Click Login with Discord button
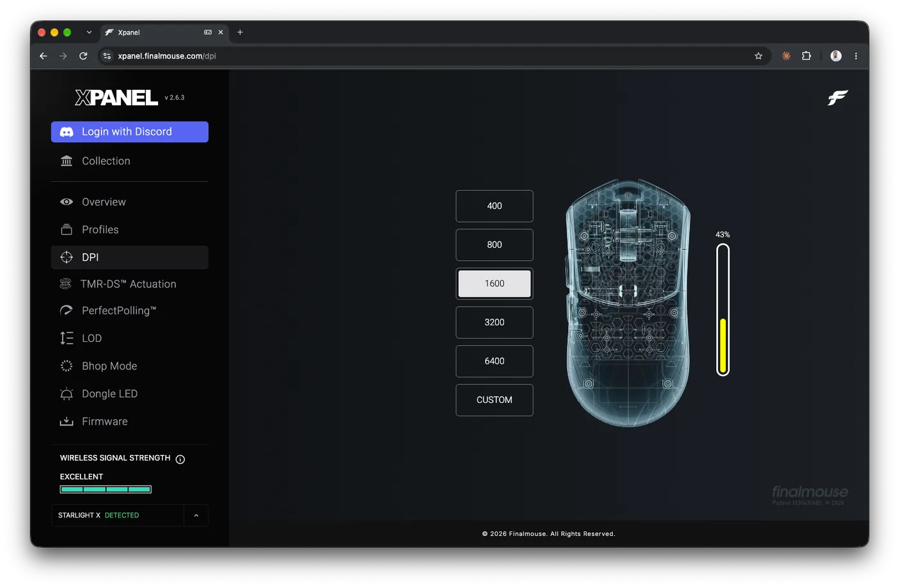Viewport: 900px width, 588px height. pos(130,132)
